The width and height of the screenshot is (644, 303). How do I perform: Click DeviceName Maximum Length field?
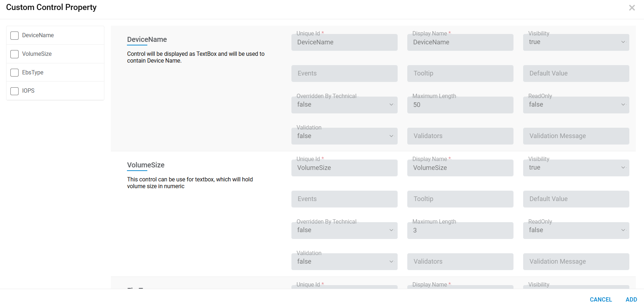click(460, 105)
